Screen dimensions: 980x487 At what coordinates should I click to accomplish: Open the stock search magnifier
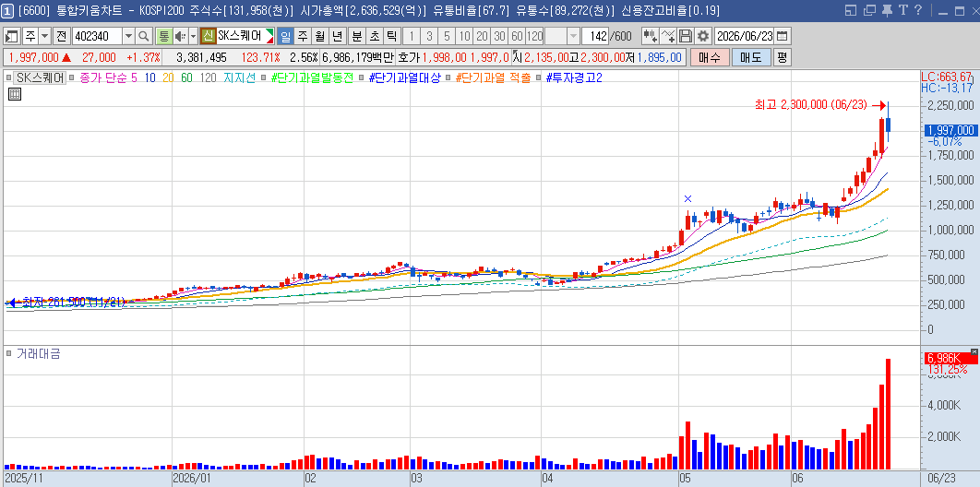pos(144,36)
